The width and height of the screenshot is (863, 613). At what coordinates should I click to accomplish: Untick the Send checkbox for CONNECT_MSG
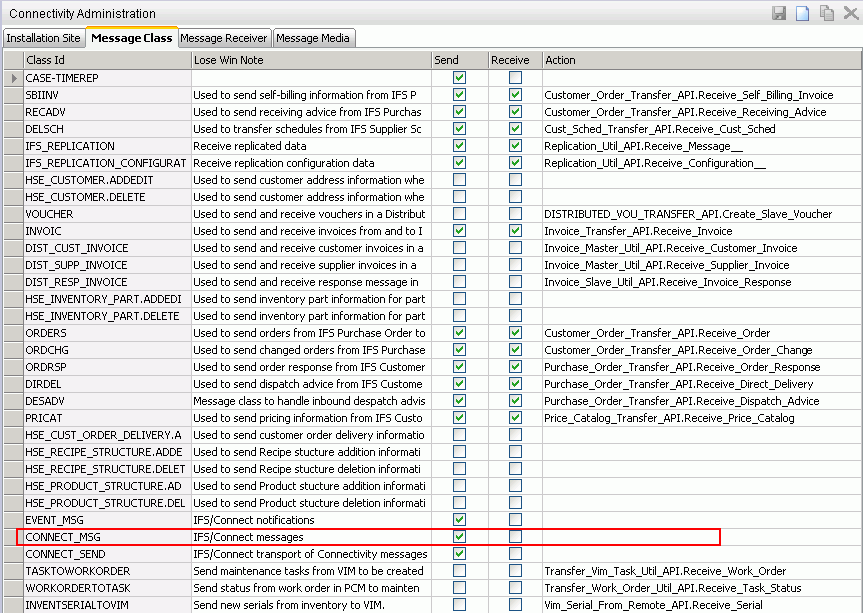coord(460,537)
